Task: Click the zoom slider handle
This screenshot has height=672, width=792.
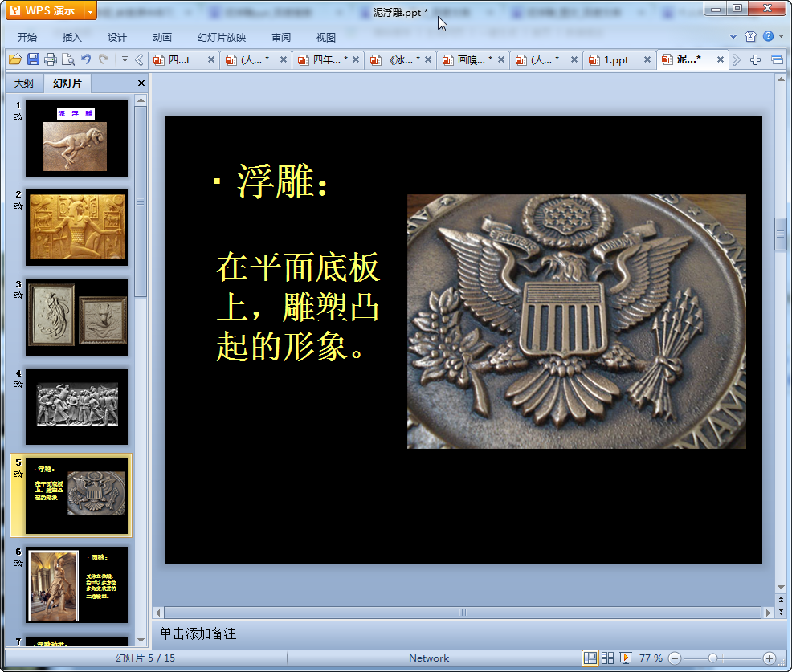Action: pos(712,658)
